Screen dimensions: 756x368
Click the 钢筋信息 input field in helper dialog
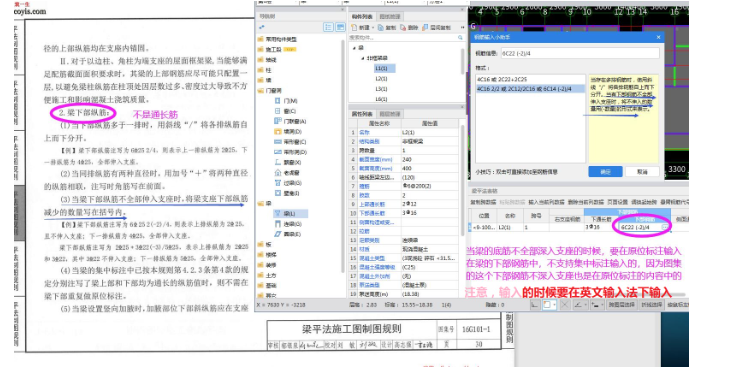pos(580,54)
